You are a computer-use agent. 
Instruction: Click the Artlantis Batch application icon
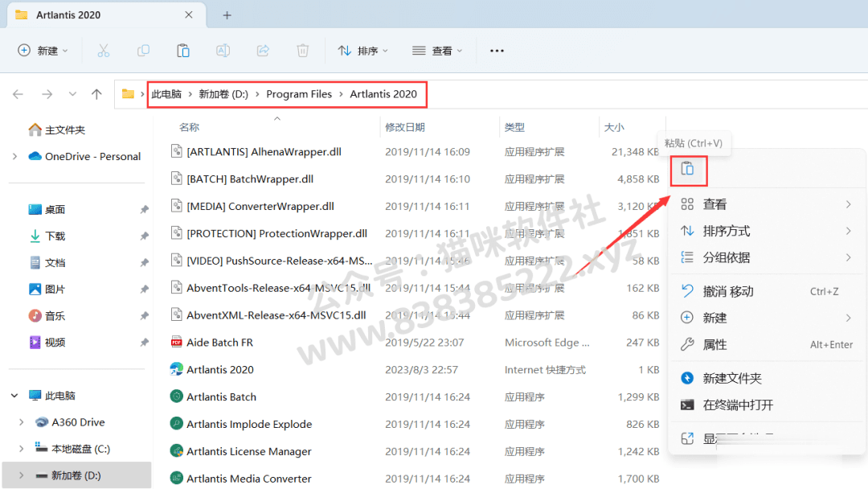tap(177, 397)
